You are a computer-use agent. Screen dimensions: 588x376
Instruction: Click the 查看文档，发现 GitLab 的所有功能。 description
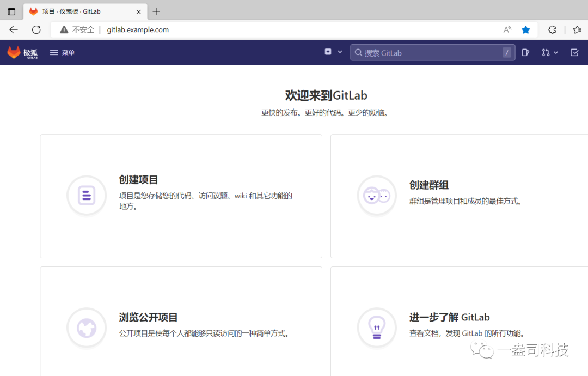pos(467,333)
